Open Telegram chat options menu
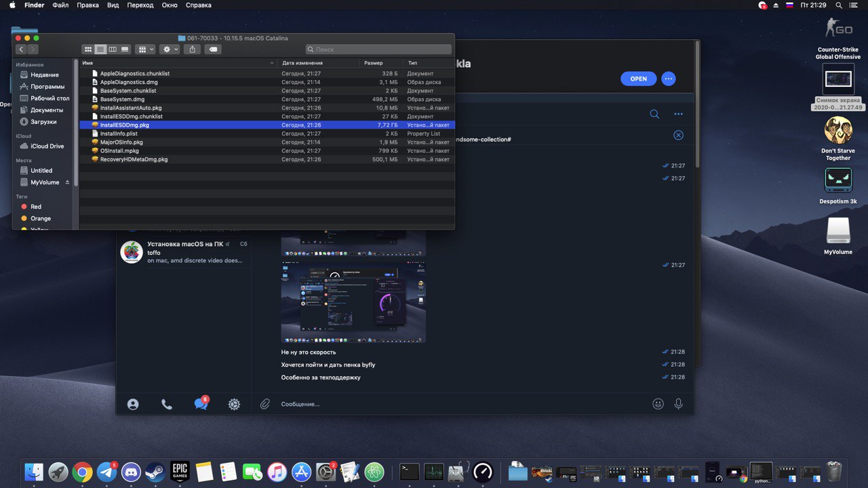The width and height of the screenshot is (868, 488). 678,114
